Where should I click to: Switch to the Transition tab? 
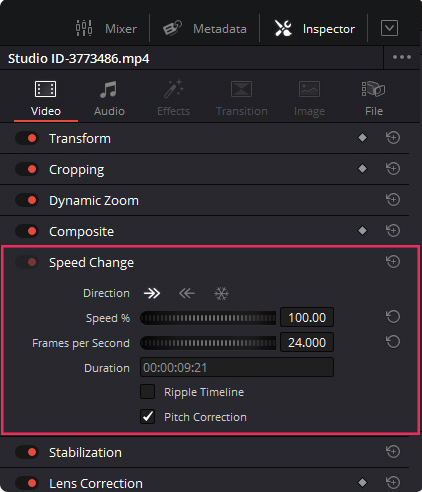coord(242,98)
